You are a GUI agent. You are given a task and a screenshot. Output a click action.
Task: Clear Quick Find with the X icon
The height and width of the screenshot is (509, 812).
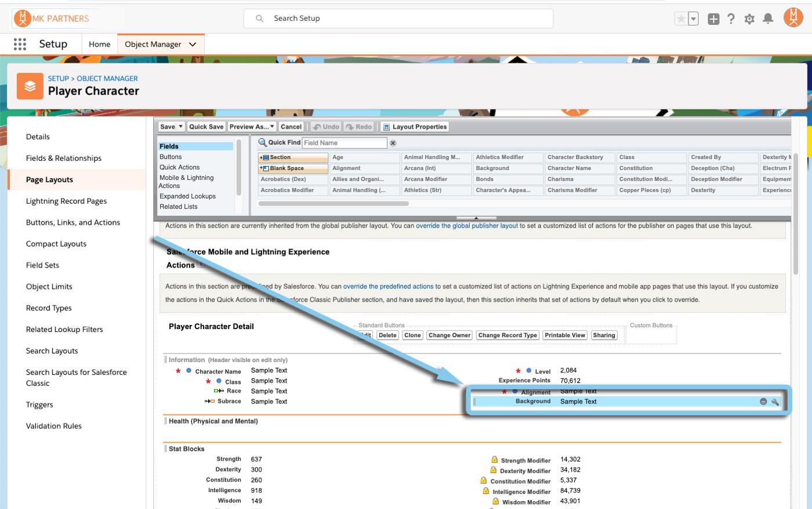click(393, 143)
